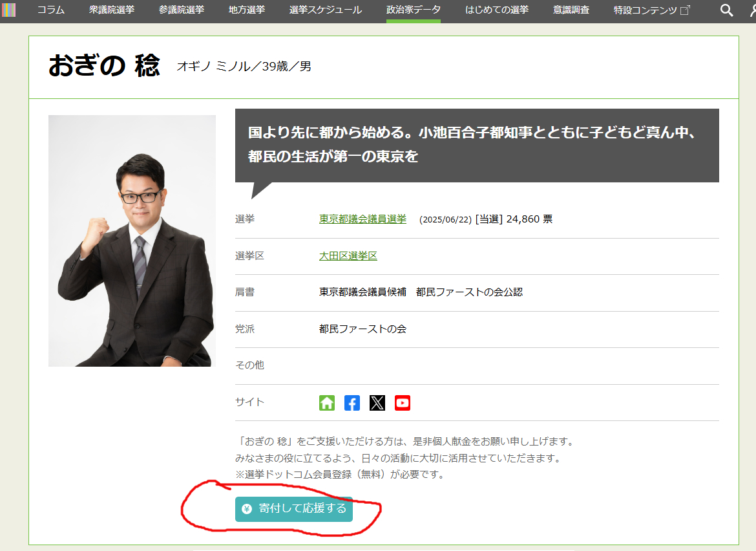This screenshot has width=756, height=551.
Task: Follow the 大田区選挙区 link
Action: click(x=348, y=256)
